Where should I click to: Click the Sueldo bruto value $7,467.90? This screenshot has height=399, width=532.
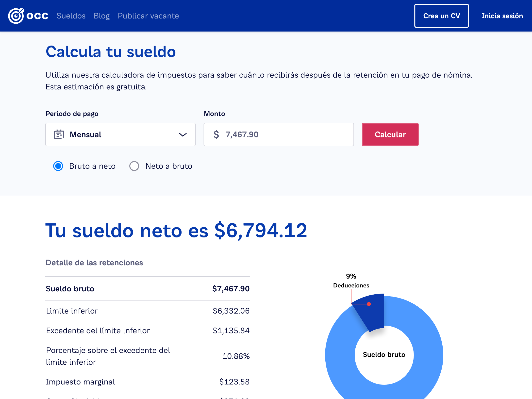click(x=231, y=289)
